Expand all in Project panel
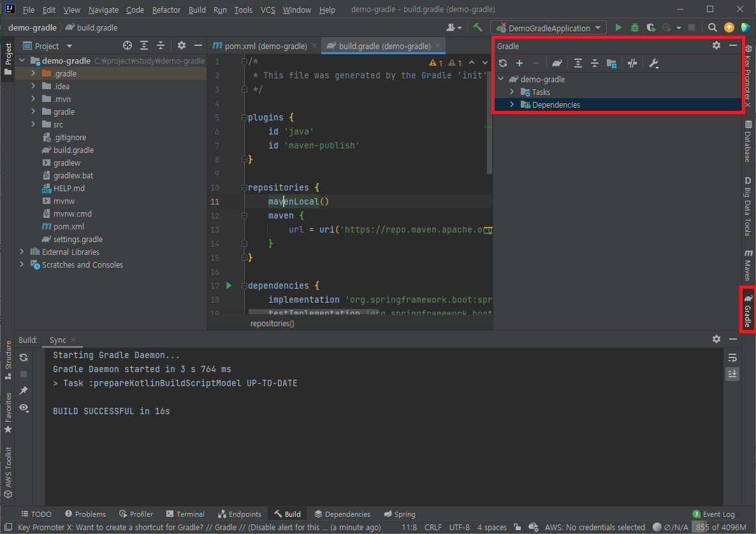This screenshot has width=756, height=534. tap(144, 45)
